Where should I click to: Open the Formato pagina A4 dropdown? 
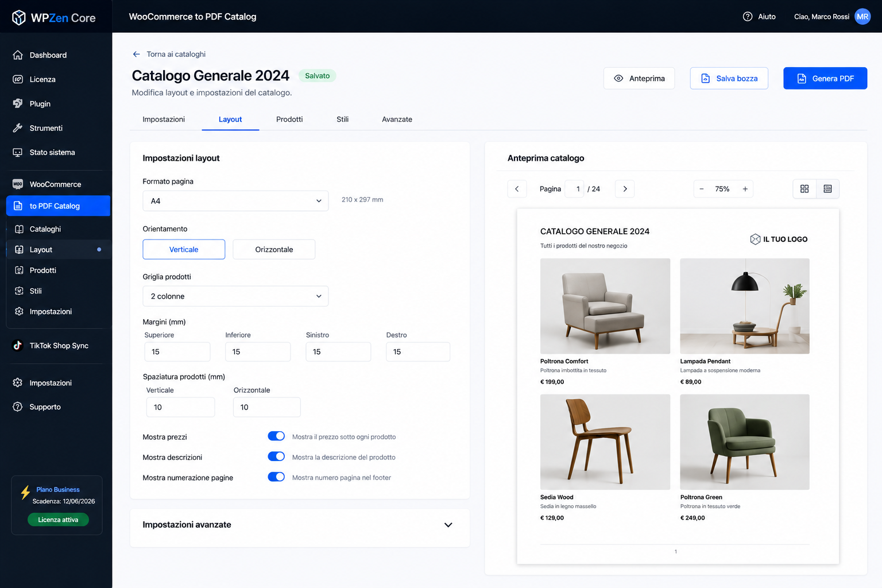pyautogui.click(x=235, y=201)
